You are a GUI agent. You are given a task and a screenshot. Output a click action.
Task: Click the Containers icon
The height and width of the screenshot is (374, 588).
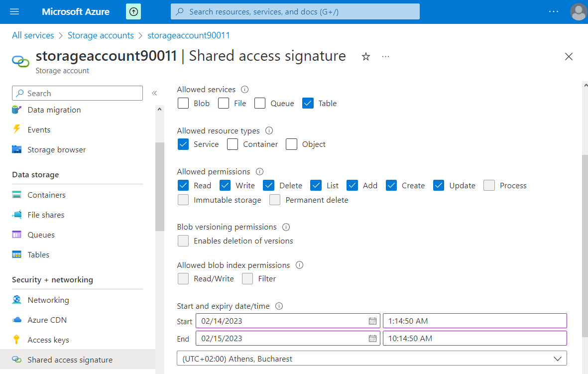16,195
